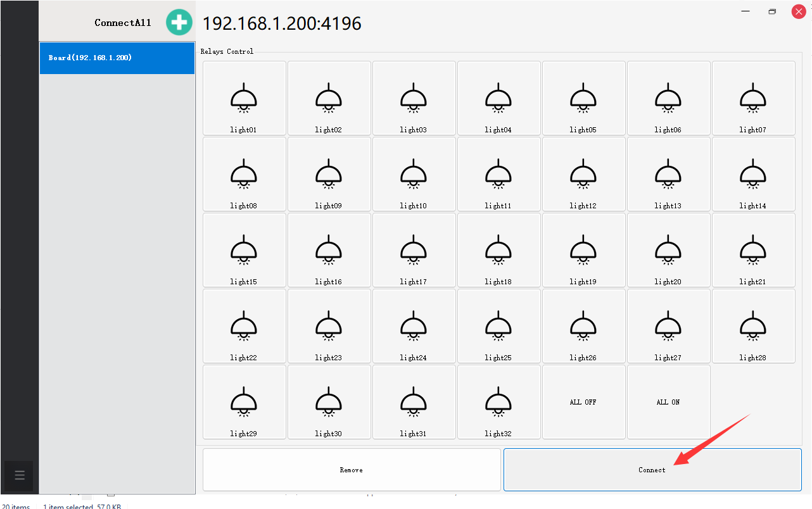The image size is (812, 509).
Task: Select Board(192.168.1.200) in the device list
Action: (x=117, y=58)
